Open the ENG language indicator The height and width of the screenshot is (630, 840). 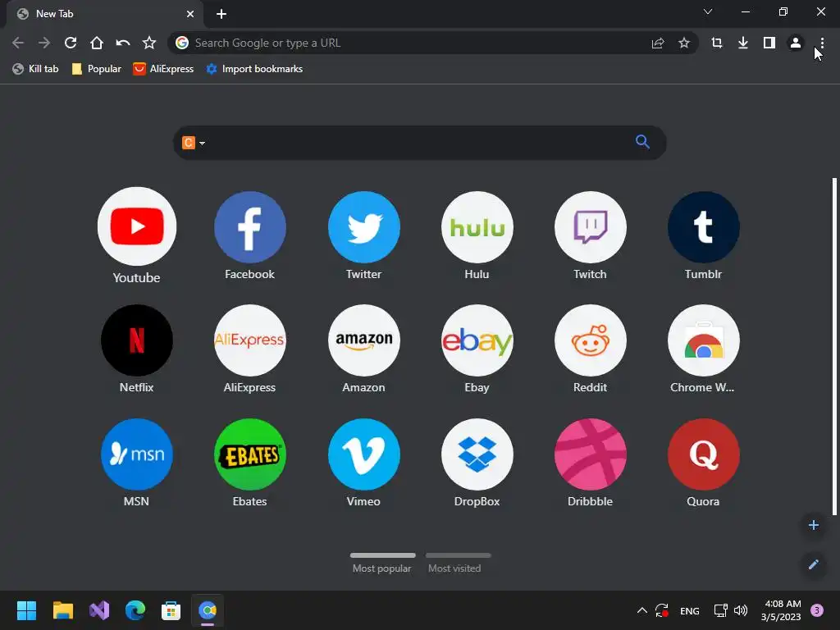coord(689,610)
